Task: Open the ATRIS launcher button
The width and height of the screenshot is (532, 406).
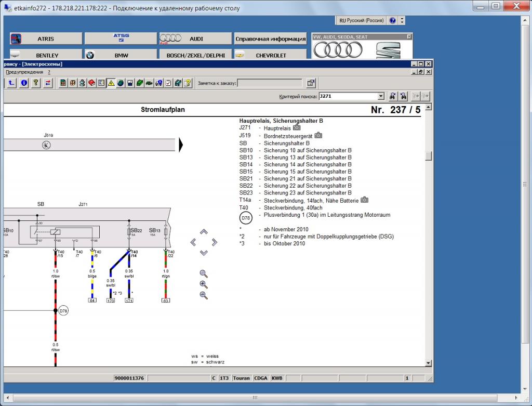Action: point(46,38)
